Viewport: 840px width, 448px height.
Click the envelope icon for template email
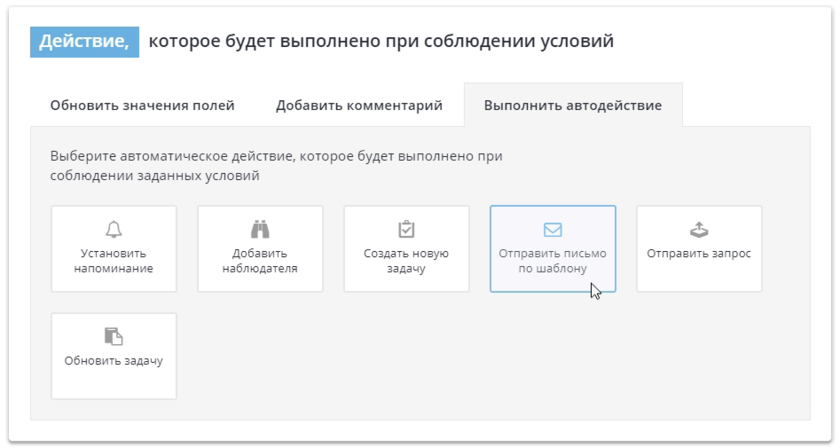point(552,229)
